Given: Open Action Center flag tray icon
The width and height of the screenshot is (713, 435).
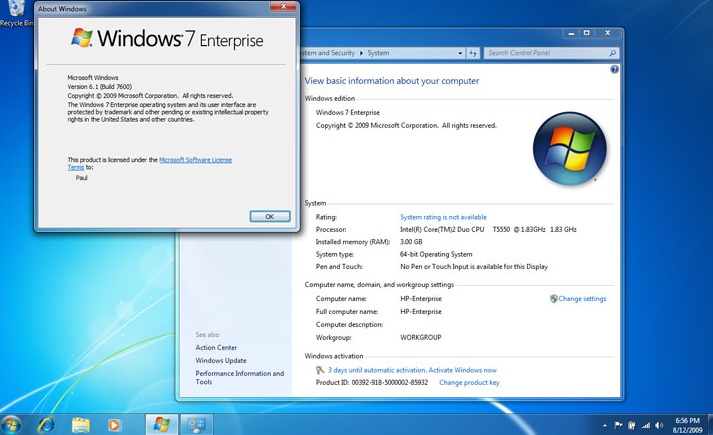Looking at the screenshot, I should (618, 425).
